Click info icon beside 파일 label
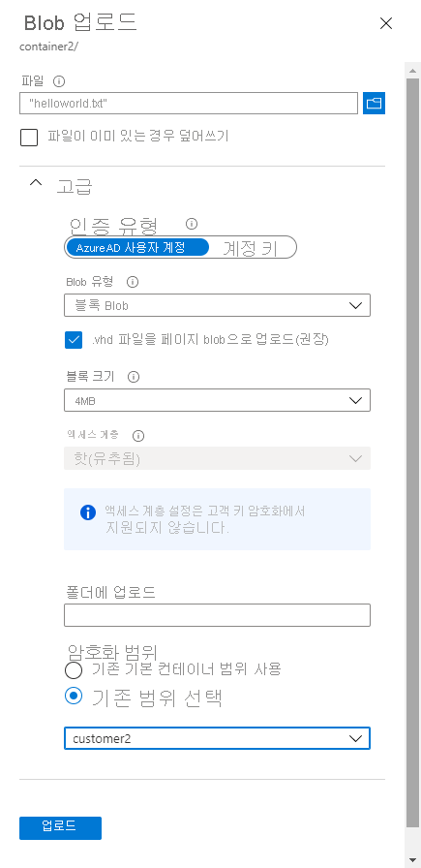The height and width of the screenshot is (868, 421). pos(59,81)
